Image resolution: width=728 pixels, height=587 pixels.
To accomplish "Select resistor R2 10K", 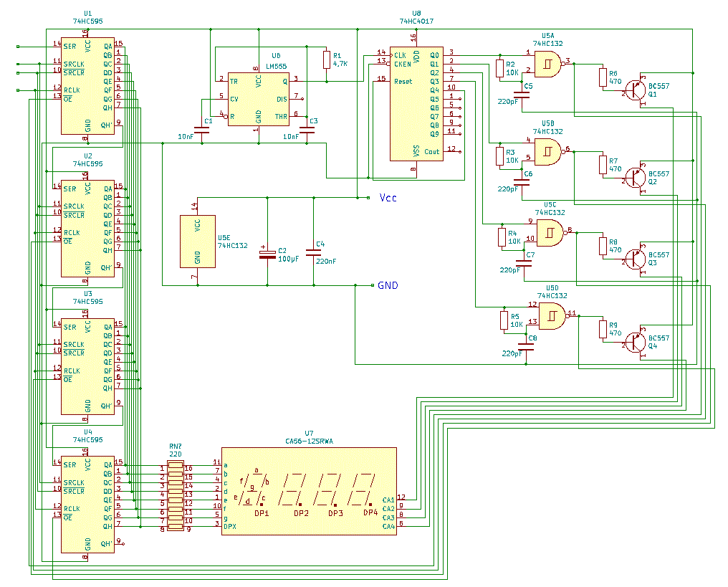I will 500,68.
